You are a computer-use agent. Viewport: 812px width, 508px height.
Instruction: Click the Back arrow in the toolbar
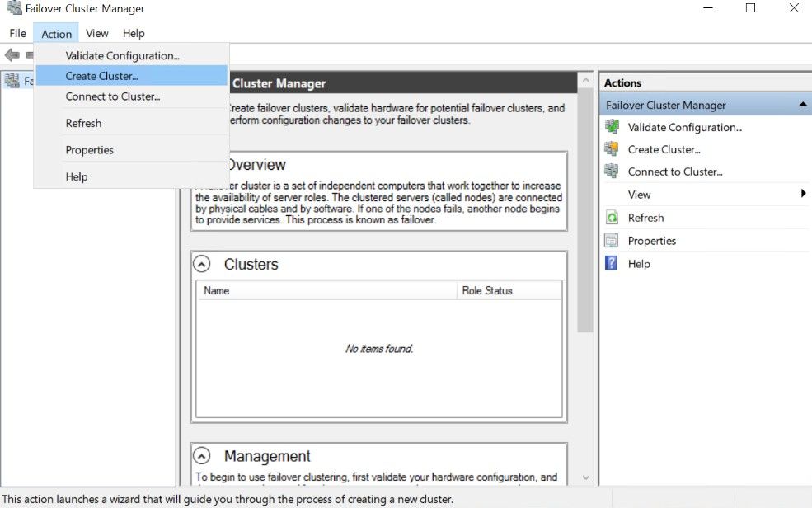click(x=12, y=54)
